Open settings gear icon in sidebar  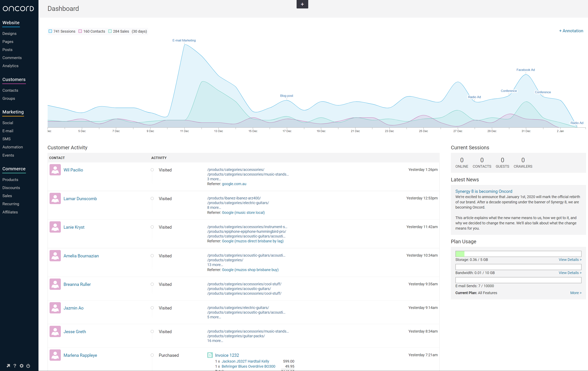pos(22,366)
